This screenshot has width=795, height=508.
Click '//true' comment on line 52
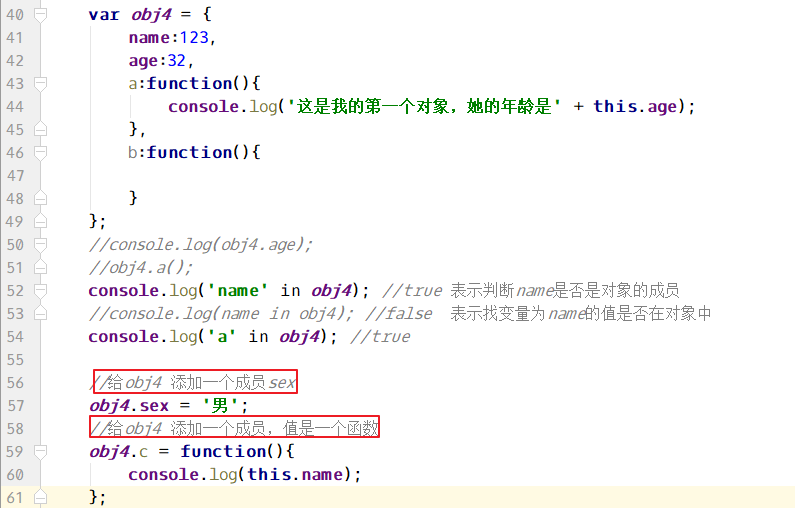pyautogui.click(x=413, y=291)
